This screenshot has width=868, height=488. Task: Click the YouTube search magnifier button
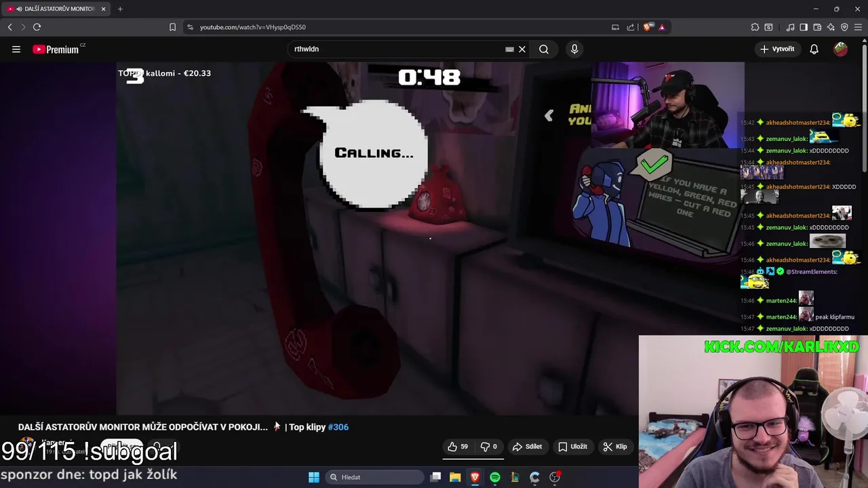544,49
